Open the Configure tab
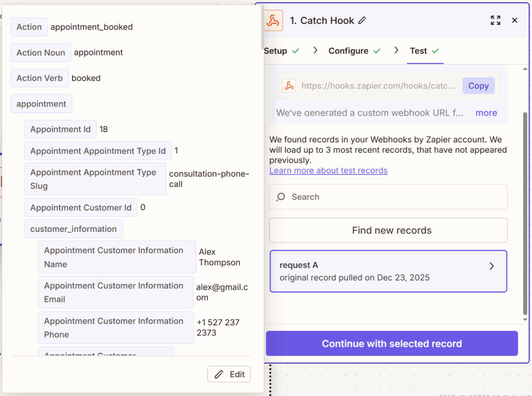The width and height of the screenshot is (532, 396). tap(349, 50)
